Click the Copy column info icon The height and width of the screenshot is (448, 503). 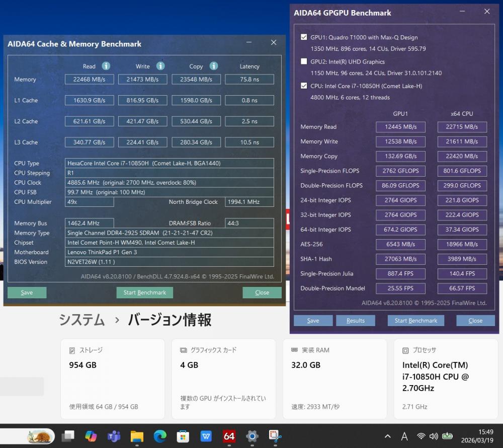214,66
